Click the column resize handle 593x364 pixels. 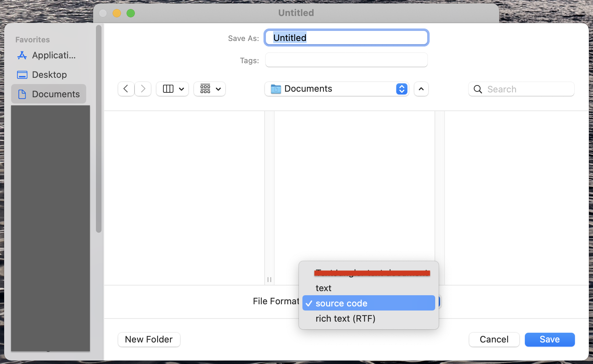tap(269, 280)
